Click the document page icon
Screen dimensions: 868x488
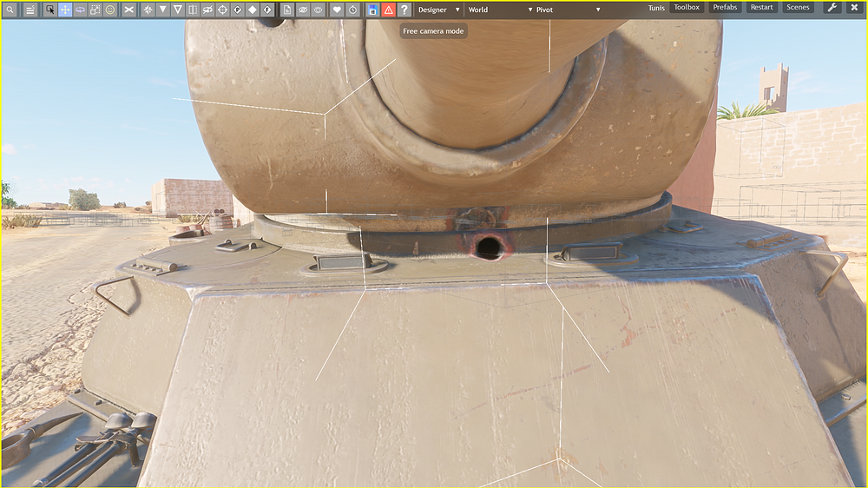[x=286, y=10]
